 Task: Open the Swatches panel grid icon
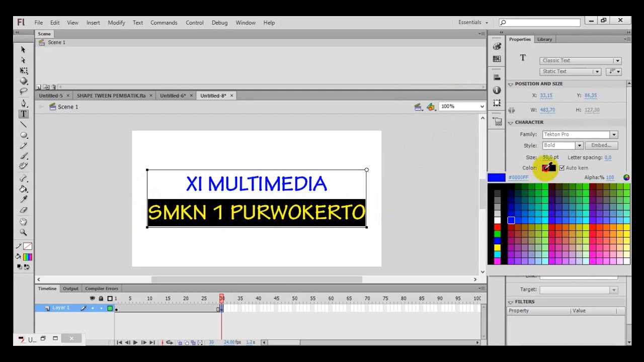[x=497, y=58]
